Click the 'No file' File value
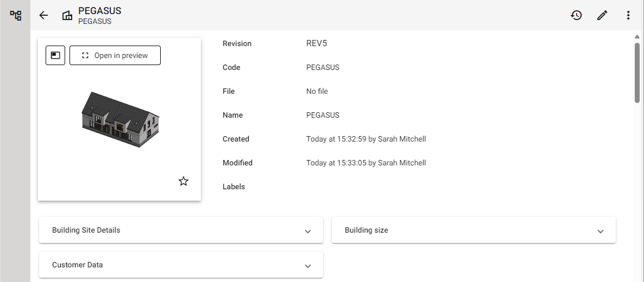This screenshot has width=644, height=282. point(317,91)
